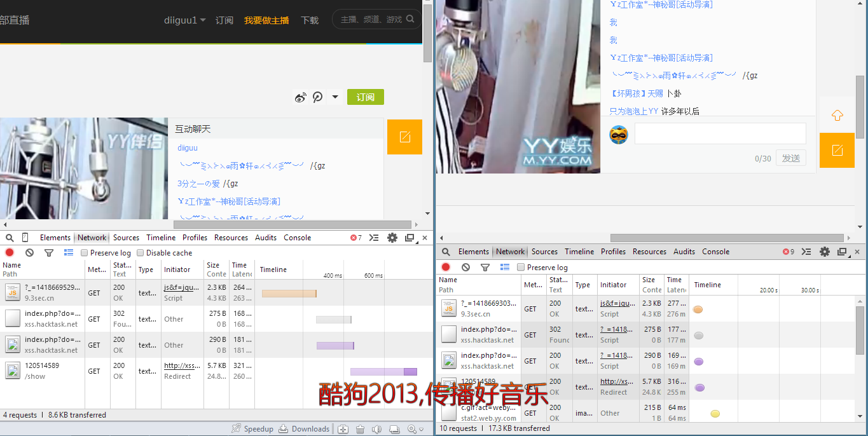
Task: Open Audits tab in right DevTools
Action: click(x=684, y=252)
